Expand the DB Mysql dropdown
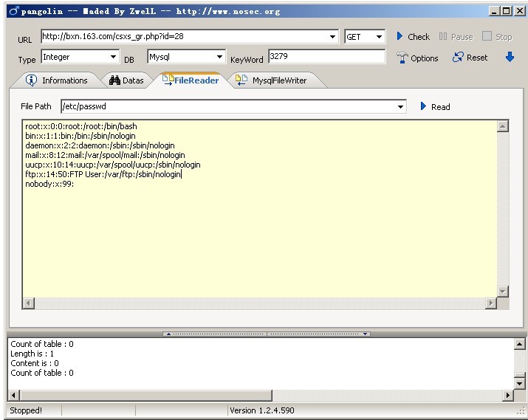The height and width of the screenshot is (420, 528). click(x=219, y=57)
